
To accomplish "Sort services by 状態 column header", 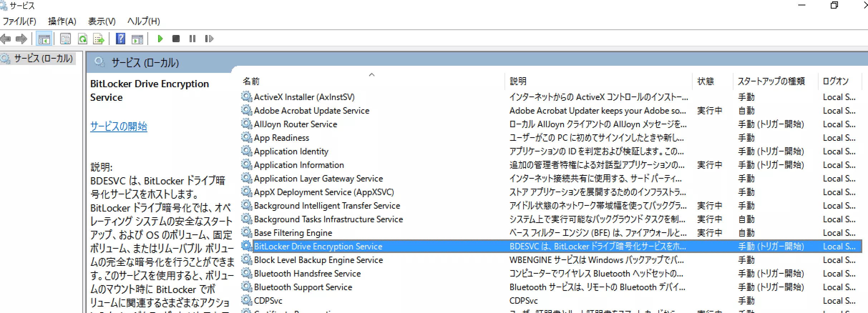I will point(705,81).
